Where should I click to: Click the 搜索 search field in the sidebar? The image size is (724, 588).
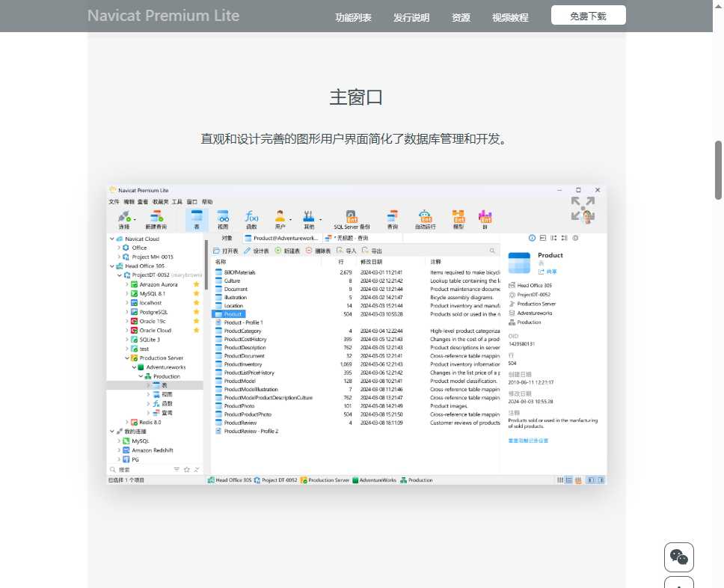click(141, 469)
